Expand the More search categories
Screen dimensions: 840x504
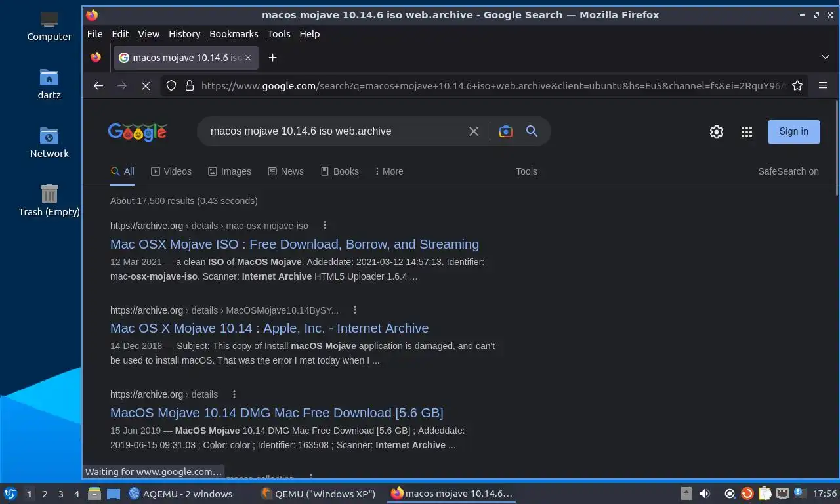click(x=389, y=171)
